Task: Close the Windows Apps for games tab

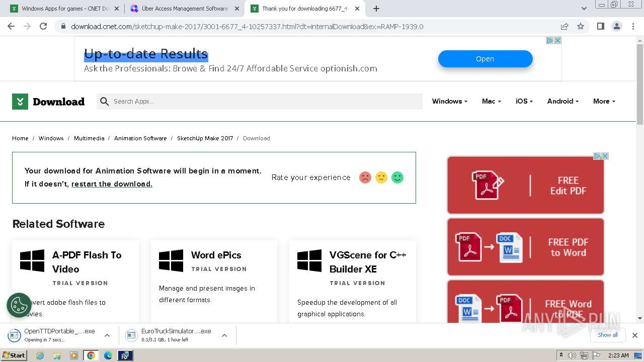Action: point(117,9)
